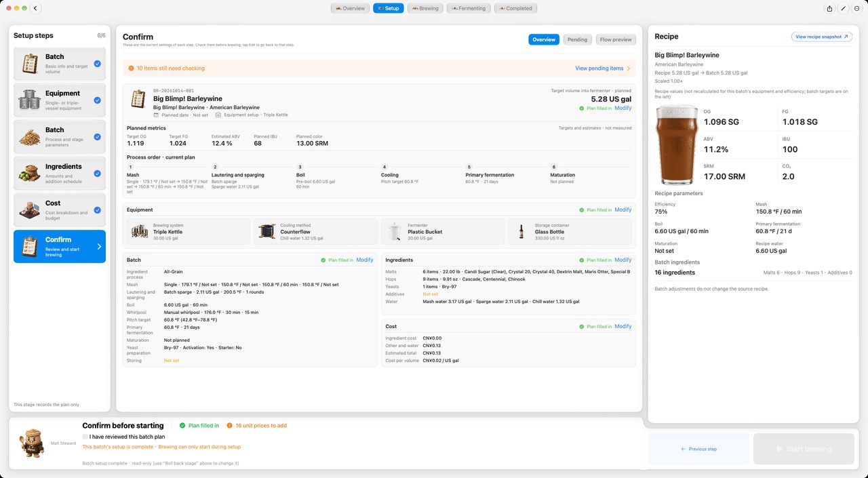This screenshot has height=478, width=868.
Task: Click the orange warning icon for items needing checking
Action: [x=131, y=68]
